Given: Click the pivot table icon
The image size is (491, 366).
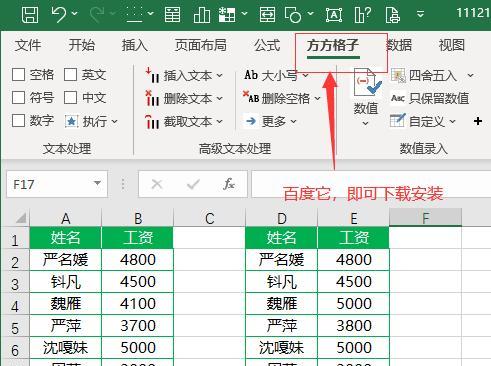Looking at the screenshot, I should [x=227, y=14].
